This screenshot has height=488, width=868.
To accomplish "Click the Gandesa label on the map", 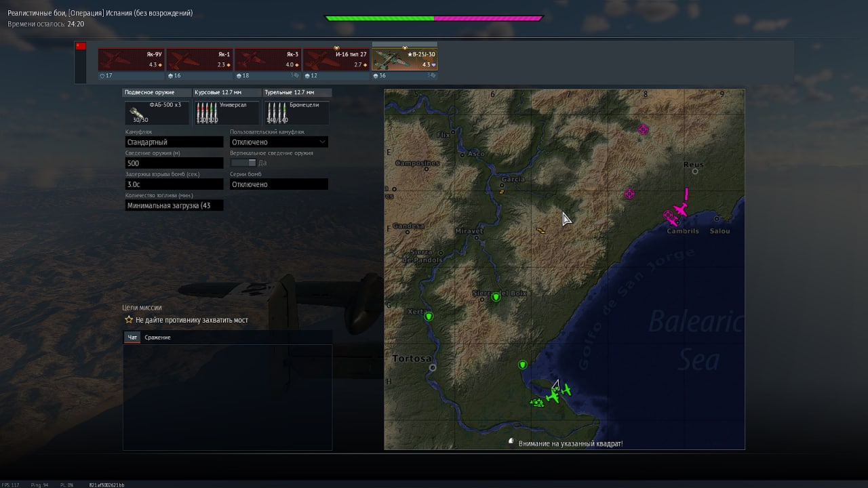I will pyautogui.click(x=408, y=226).
